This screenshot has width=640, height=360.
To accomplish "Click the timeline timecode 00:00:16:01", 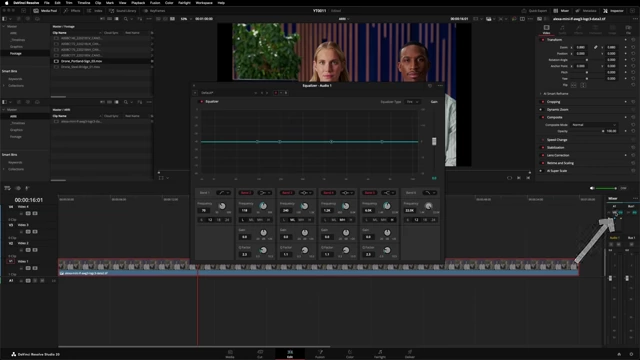I will 29,200.
